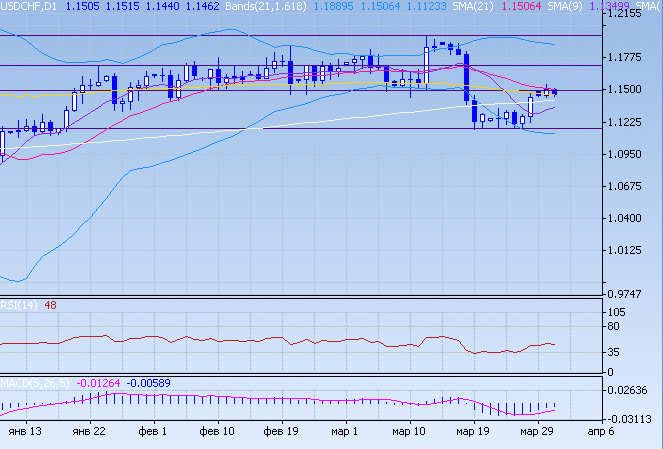Select the фев 10 date marker
The width and height of the screenshot is (663, 449).
click(217, 432)
